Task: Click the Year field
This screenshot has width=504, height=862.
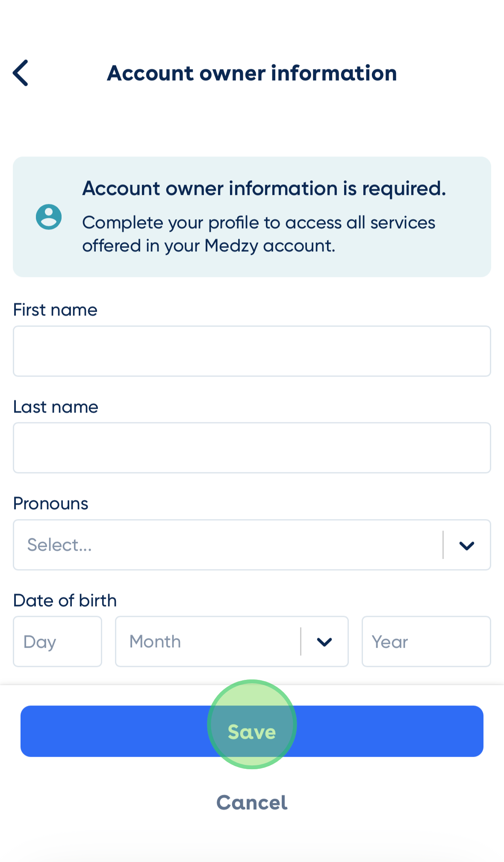Action: pos(426,641)
